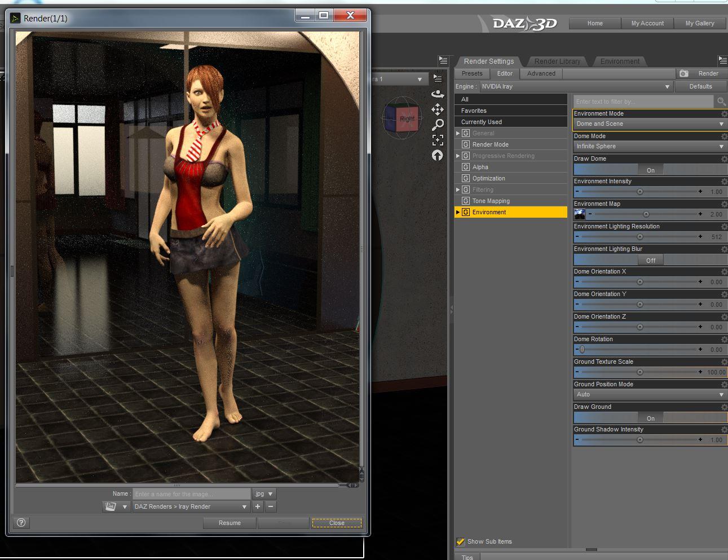
Task: Click the minus button beside render library path
Action: coord(271,506)
